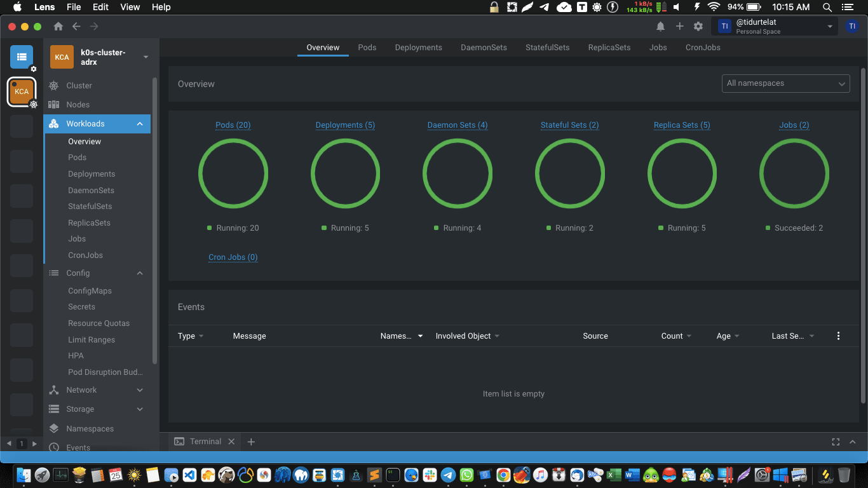This screenshot has width=868, height=488.
Task: Expand the Storage section
Action: [x=140, y=409]
